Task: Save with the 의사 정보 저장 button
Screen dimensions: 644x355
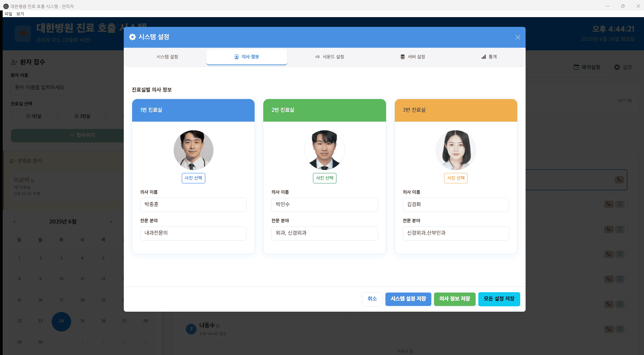Action: [x=454, y=299]
